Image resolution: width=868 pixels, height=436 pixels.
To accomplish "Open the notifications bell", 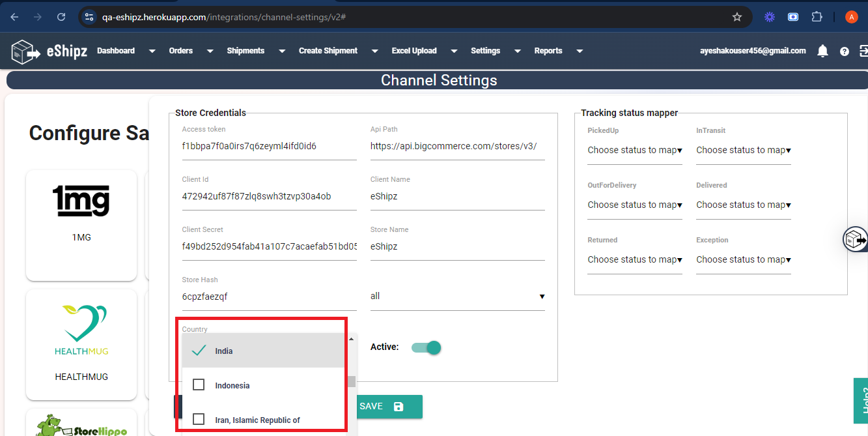I will pos(823,51).
